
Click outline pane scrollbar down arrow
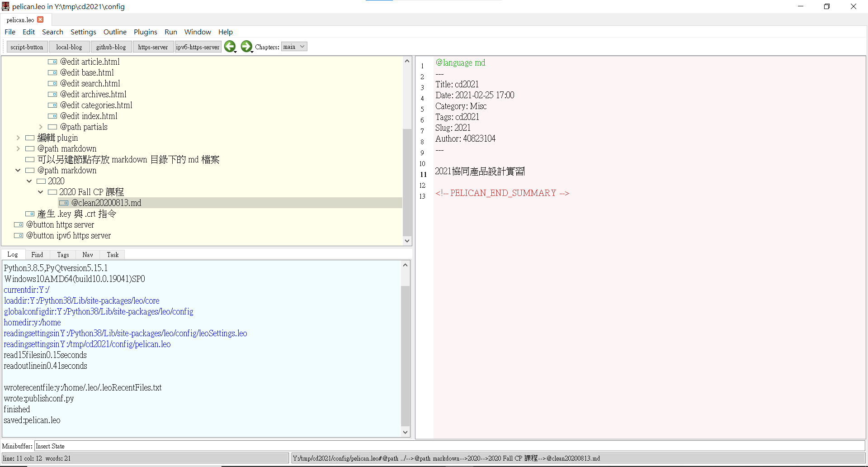(407, 241)
